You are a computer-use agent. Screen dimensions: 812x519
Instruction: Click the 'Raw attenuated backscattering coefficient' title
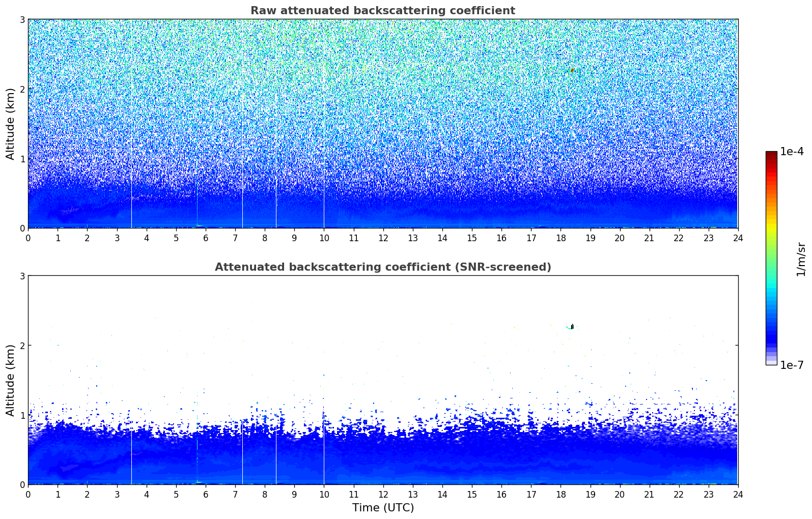pyautogui.click(x=383, y=11)
